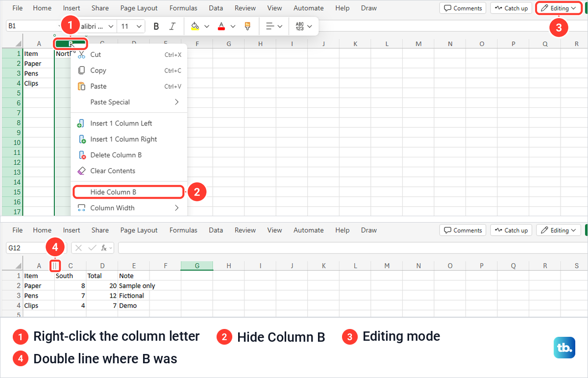Click the lower Comments button
Viewport: 588px width, 378px height.
463,230
